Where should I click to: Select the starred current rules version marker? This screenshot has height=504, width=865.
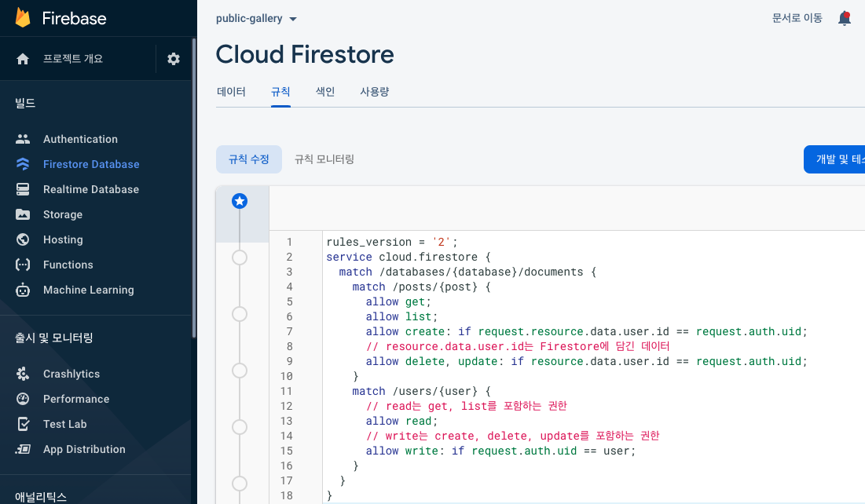(x=240, y=201)
